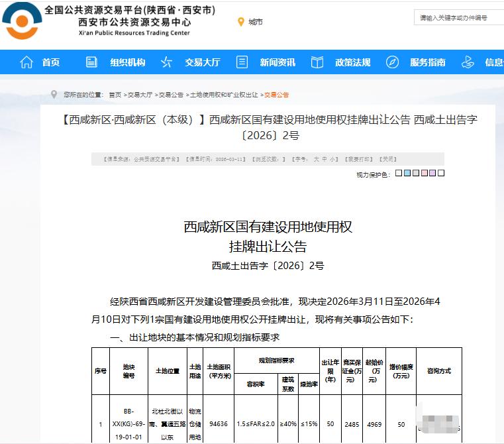Image resolution: width=504 pixels, height=444 pixels.
Task: Set font size to 中
Action: pos(325,159)
